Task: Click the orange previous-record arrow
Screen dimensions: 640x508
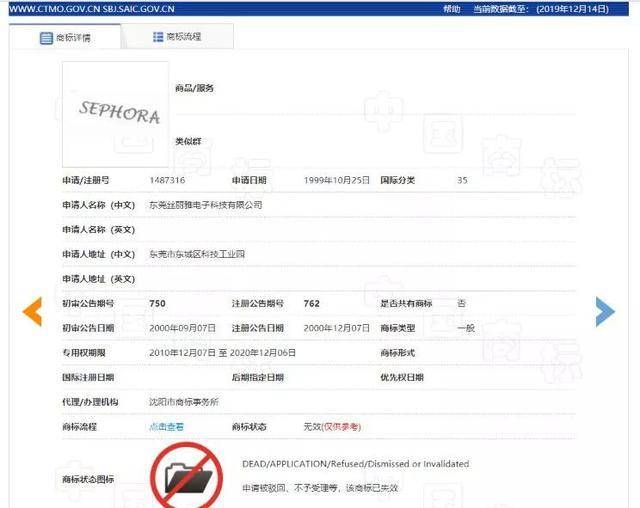Action: tap(32, 311)
